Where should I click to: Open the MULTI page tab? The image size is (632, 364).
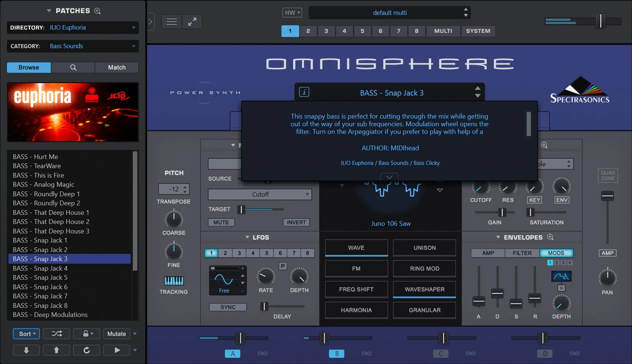(x=443, y=31)
